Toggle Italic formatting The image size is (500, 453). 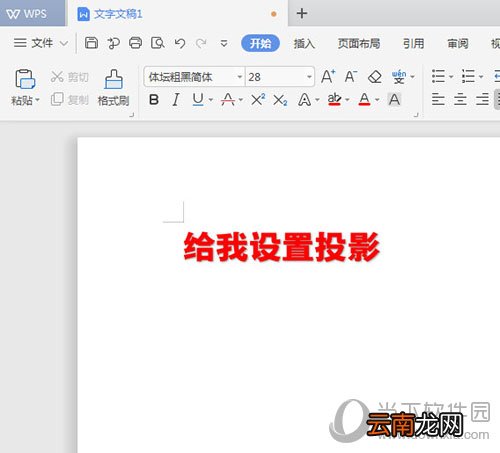[x=176, y=99]
